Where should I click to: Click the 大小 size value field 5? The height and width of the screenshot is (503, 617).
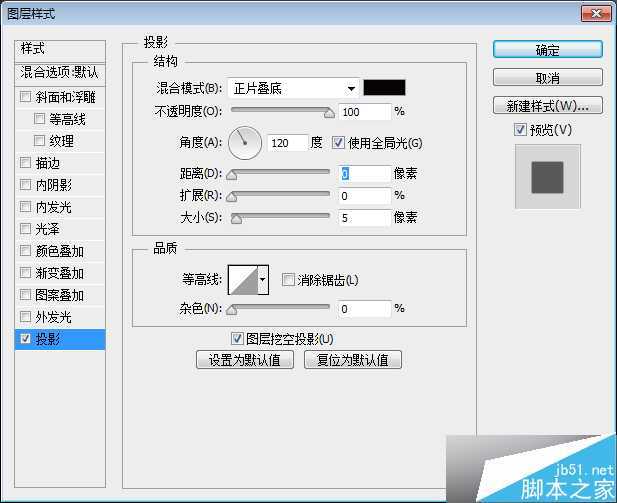(x=365, y=218)
